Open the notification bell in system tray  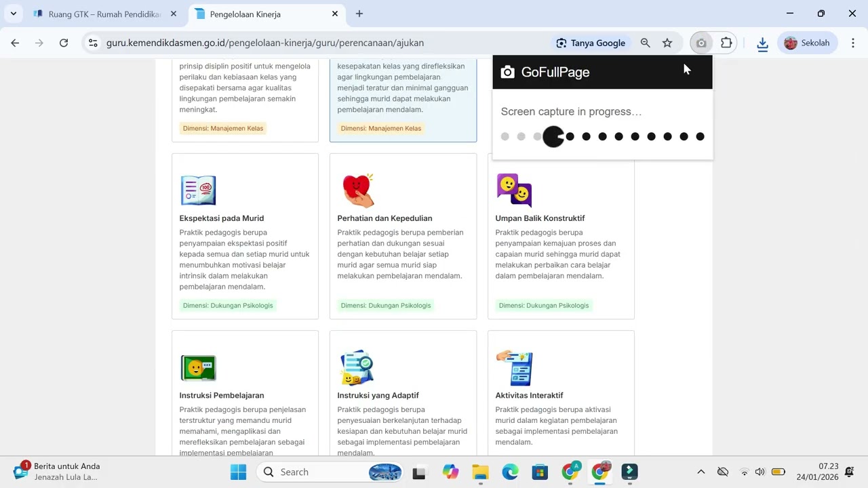click(850, 472)
